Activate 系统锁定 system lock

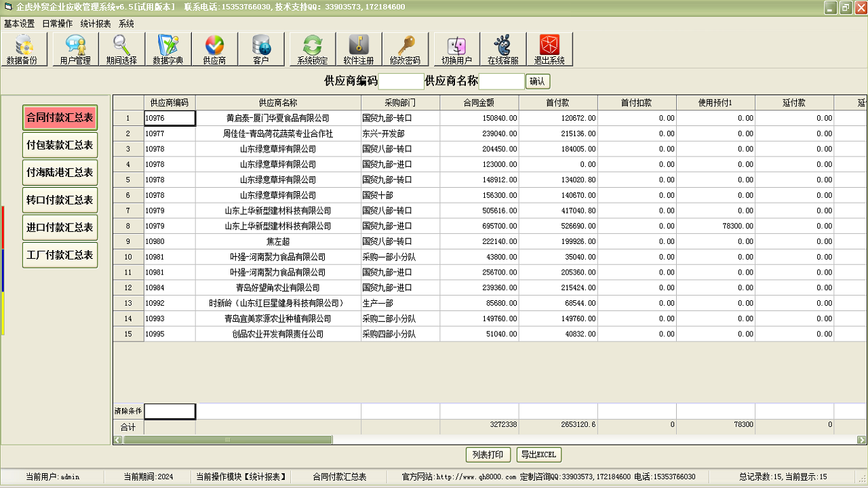point(311,49)
